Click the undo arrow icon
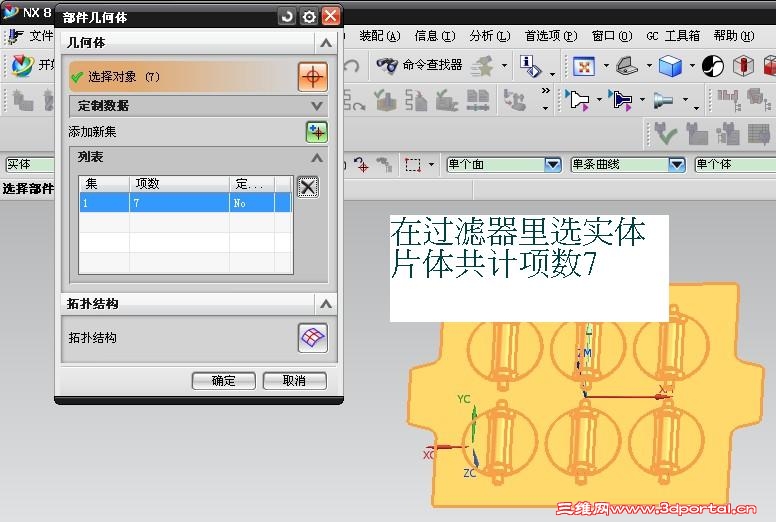Screen dimensions: 776x522 [352, 66]
